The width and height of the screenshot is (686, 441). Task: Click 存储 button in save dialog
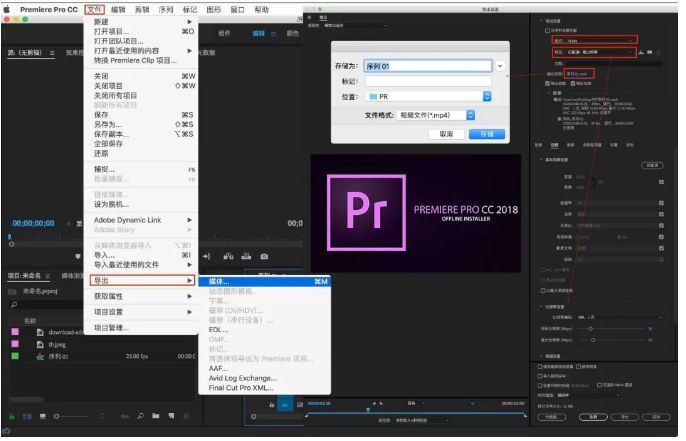[486, 134]
